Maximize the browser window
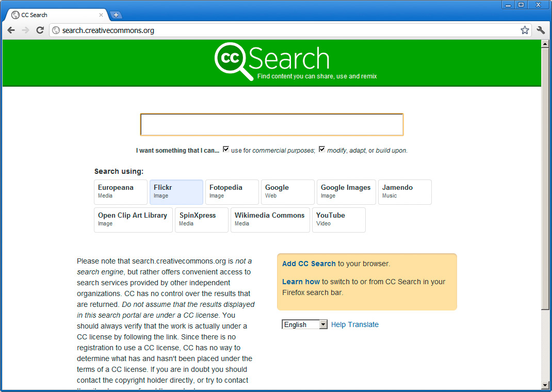The image size is (552, 392). click(521, 5)
